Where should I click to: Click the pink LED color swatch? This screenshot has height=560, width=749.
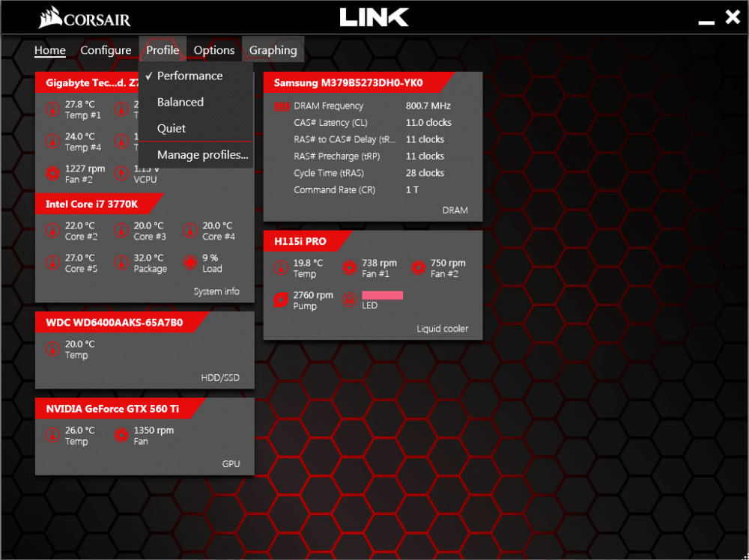coord(383,296)
